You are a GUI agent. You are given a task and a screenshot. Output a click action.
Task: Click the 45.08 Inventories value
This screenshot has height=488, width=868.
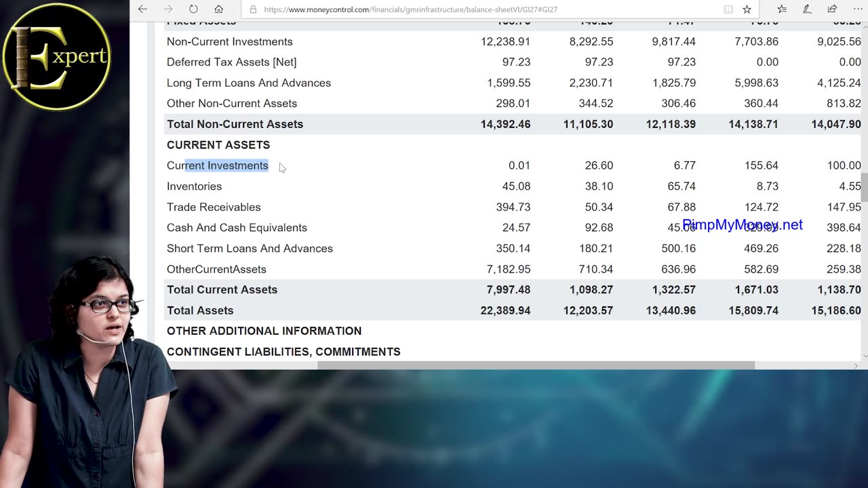coord(516,186)
